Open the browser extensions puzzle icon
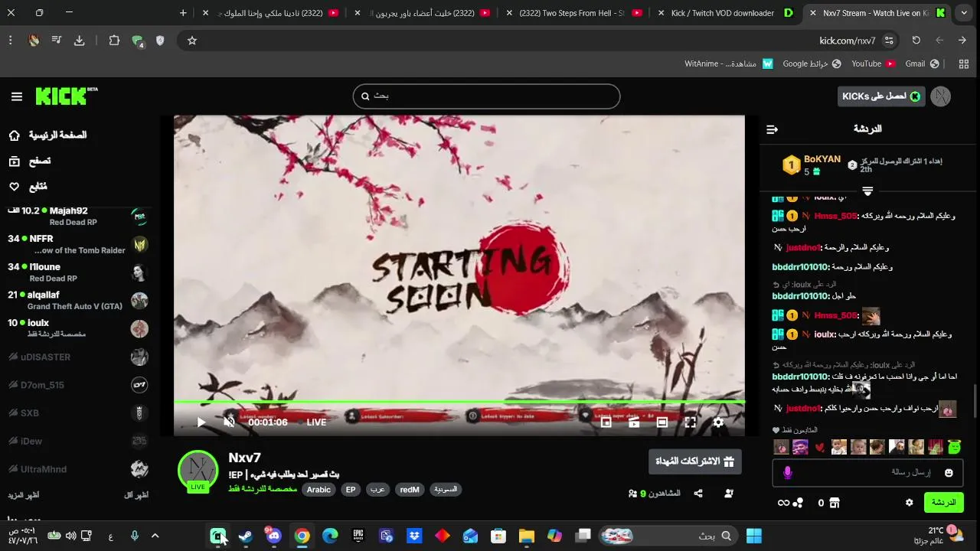 [114, 41]
